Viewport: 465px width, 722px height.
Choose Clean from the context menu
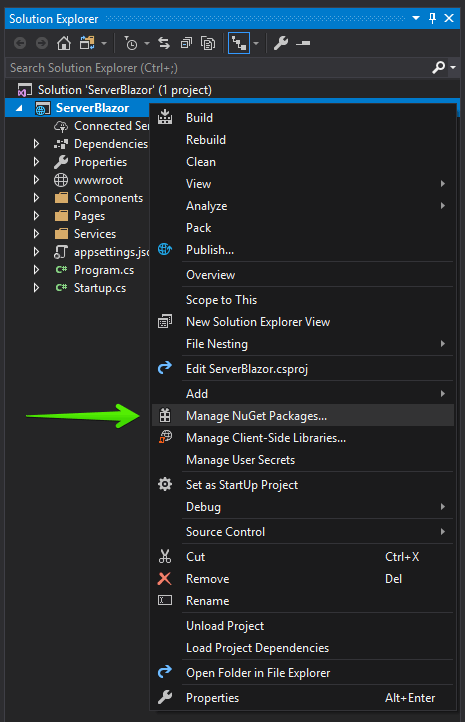[304, 162]
